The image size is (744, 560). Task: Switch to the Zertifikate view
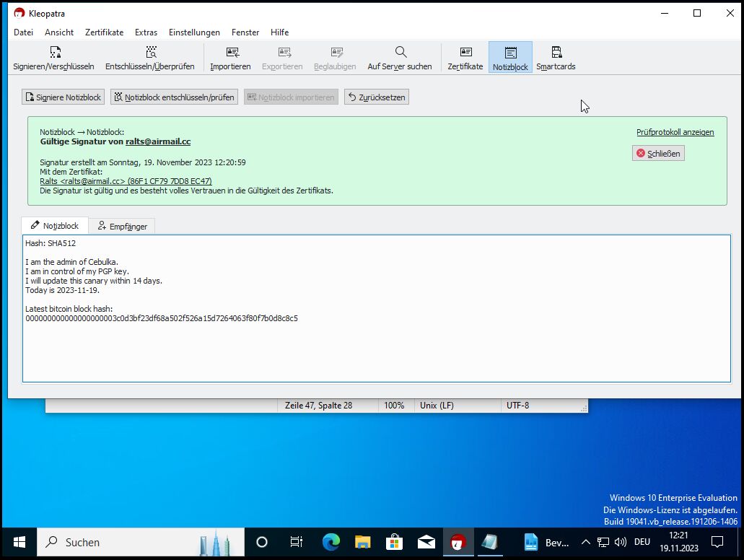coord(465,58)
